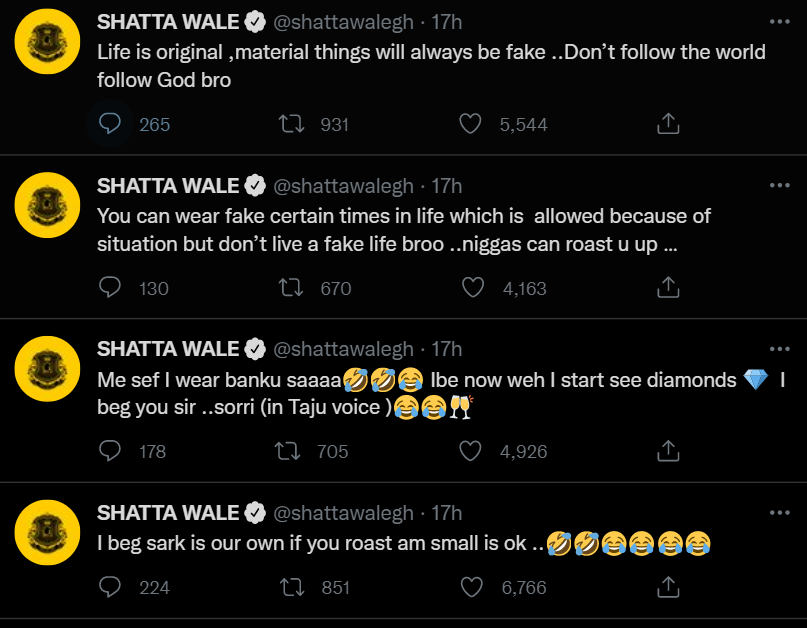Like the tweet with 6,766 likes
Image resolution: width=807 pixels, height=628 pixels.
(x=471, y=587)
